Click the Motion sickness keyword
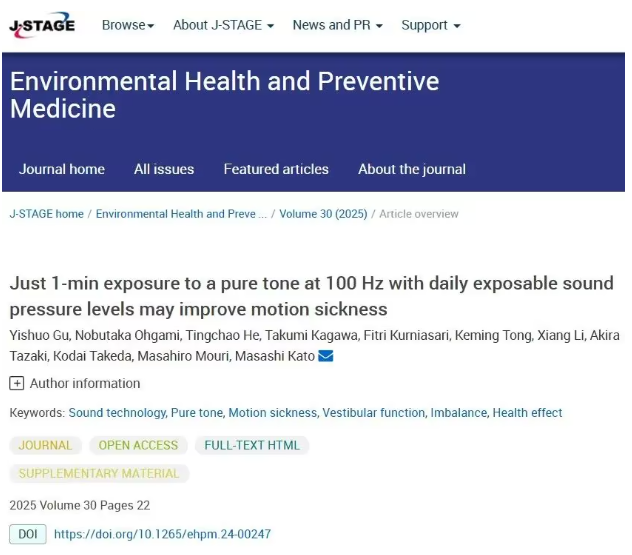The image size is (632, 555). [x=273, y=413]
